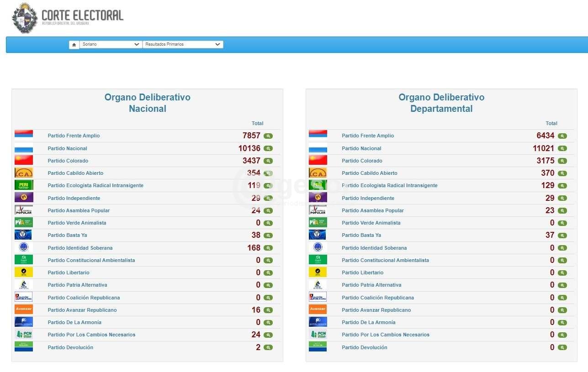This screenshot has width=588, height=372.
Task: Click the Partido Nacional flag in Nacional panel
Action: coord(24,148)
